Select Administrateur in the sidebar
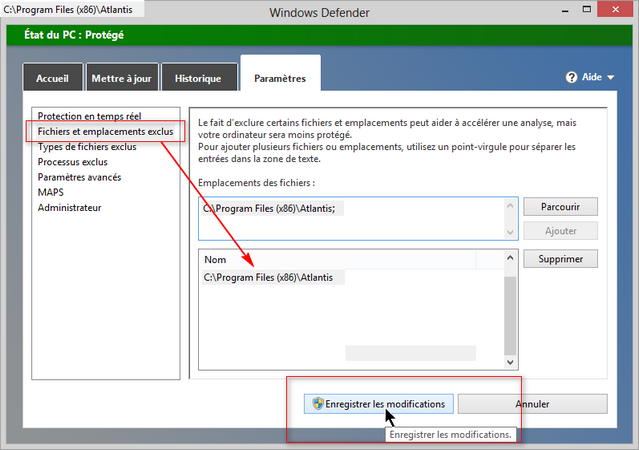The width and height of the screenshot is (639, 450). [x=69, y=208]
